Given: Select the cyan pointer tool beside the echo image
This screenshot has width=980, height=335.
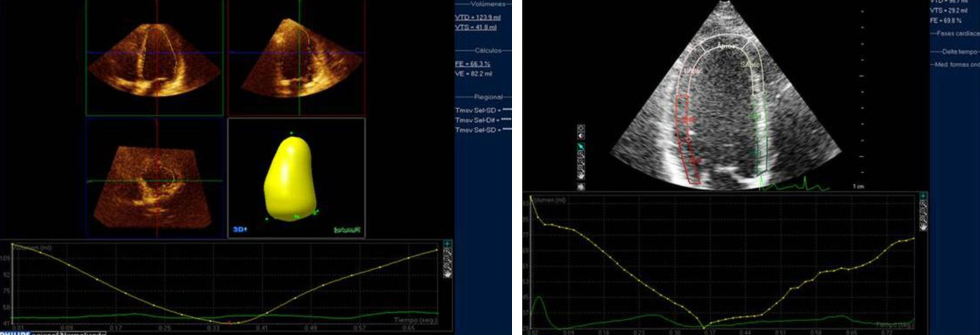Looking at the screenshot, I should [581, 147].
